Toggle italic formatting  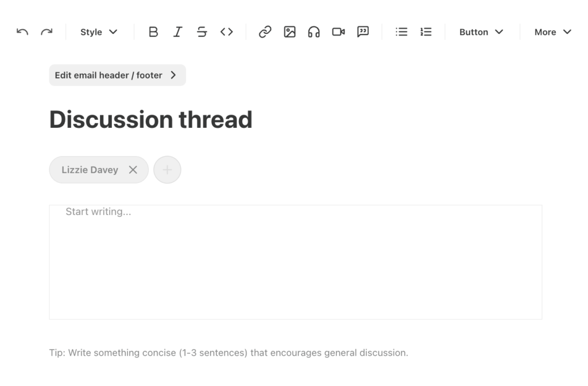coord(177,32)
